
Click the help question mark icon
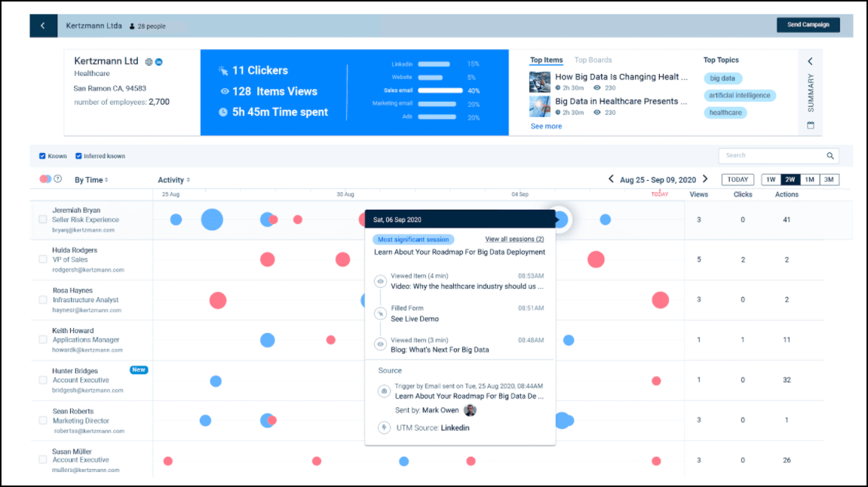[x=58, y=179]
